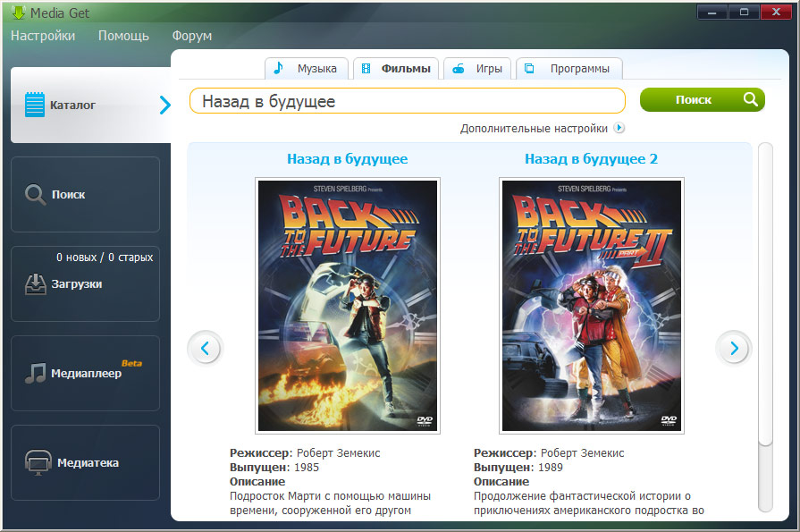The image size is (800, 532).
Task: Click the Catalog notepad icon
Action: pyautogui.click(x=35, y=105)
